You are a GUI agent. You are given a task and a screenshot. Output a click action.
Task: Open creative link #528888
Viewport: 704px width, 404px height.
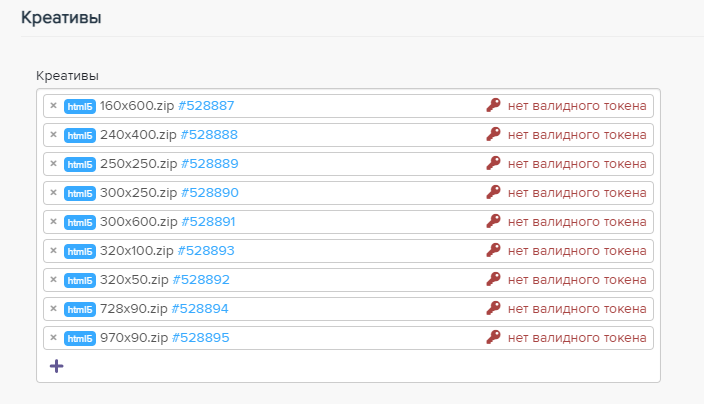pos(208,134)
